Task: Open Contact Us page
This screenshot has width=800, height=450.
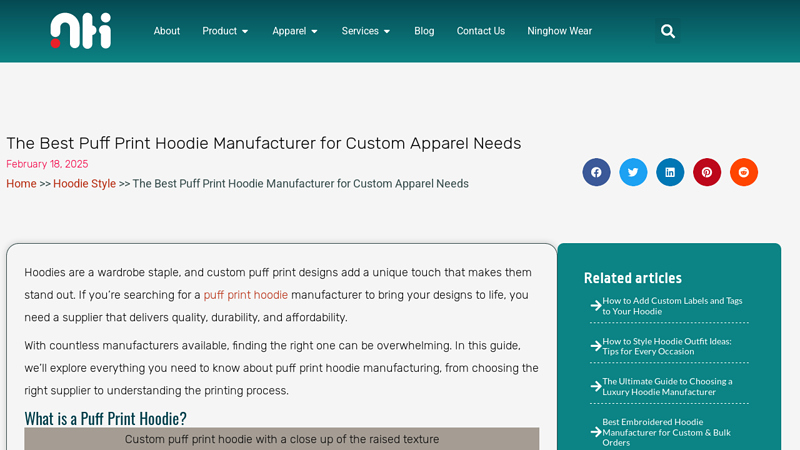Action: click(x=481, y=31)
